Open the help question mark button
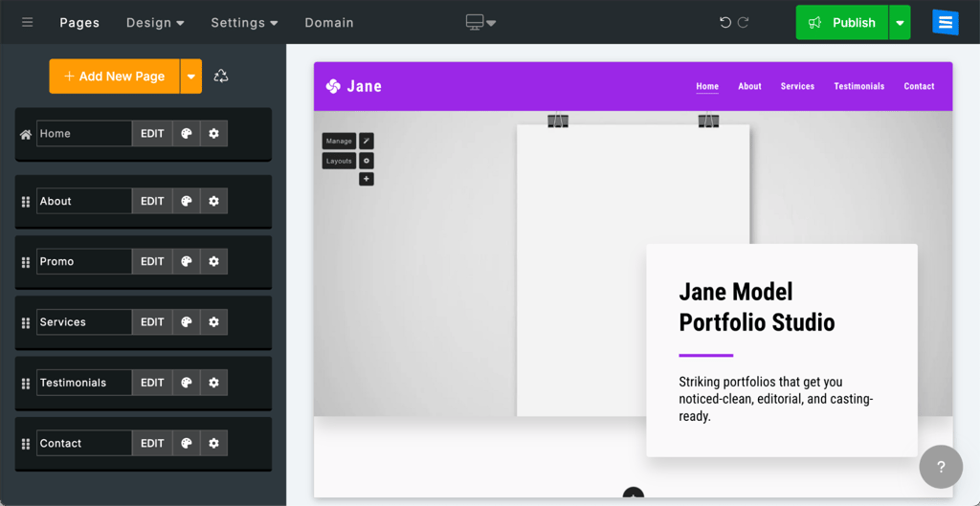Screen dimensions: 980x506 coord(942,467)
